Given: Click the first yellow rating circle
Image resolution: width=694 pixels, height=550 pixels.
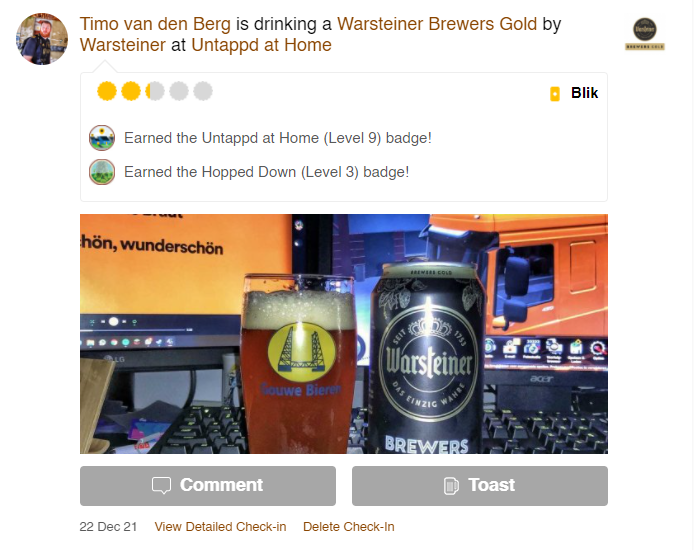Looking at the screenshot, I should (x=107, y=91).
